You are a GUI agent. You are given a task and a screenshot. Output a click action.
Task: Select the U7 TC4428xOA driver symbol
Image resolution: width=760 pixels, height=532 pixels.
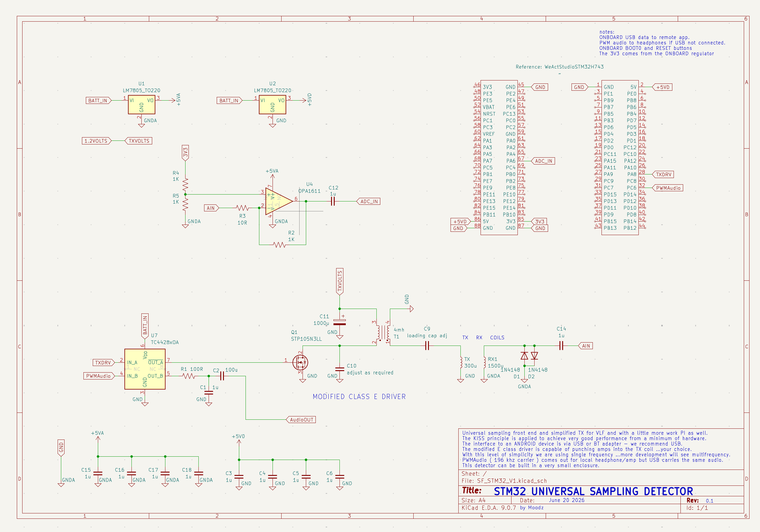pos(145,369)
